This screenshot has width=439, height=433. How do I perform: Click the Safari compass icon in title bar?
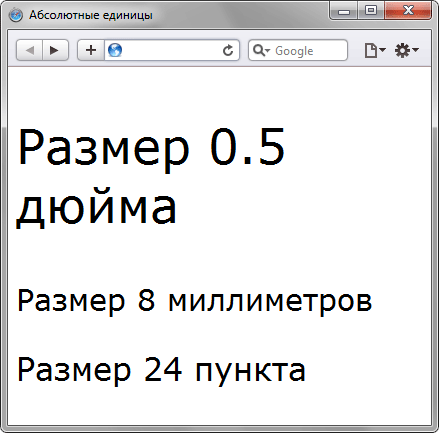click(16, 15)
